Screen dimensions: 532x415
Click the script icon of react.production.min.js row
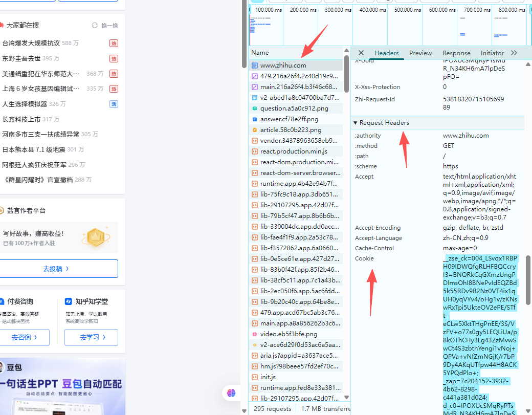(x=254, y=151)
